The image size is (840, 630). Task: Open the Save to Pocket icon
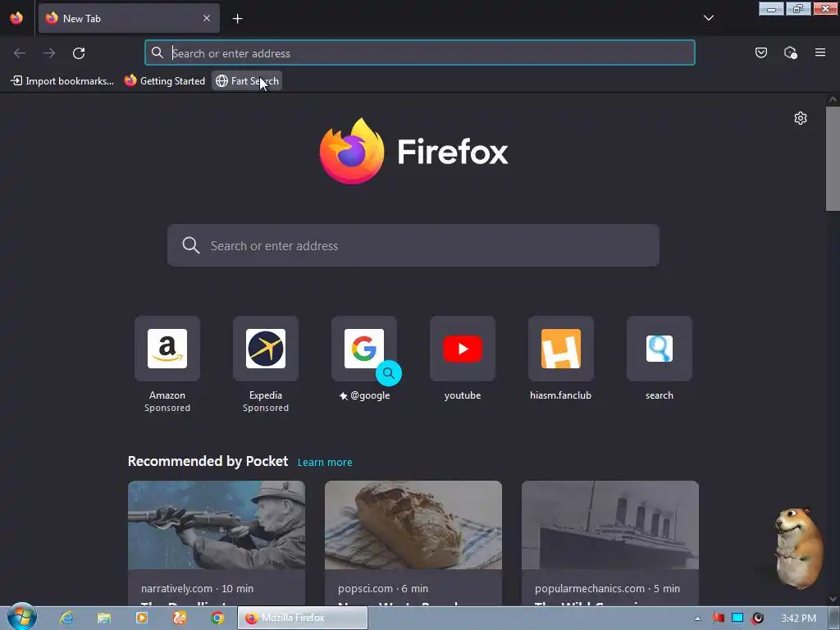(760, 52)
